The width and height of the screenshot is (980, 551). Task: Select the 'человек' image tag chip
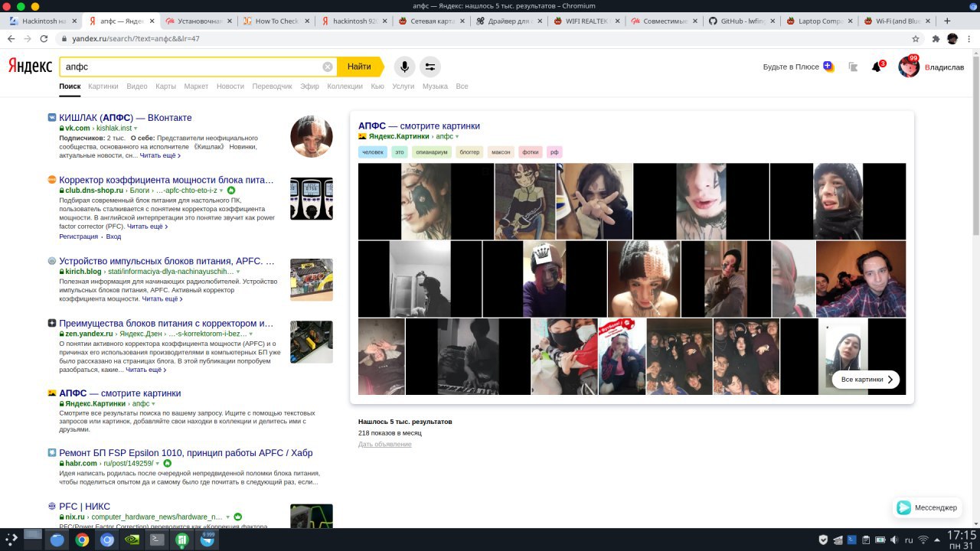click(373, 152)
